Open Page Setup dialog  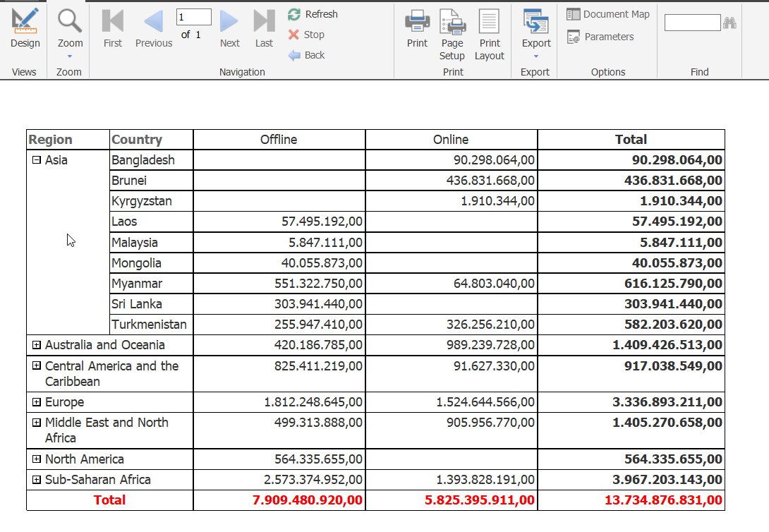[x=452, y=34]
